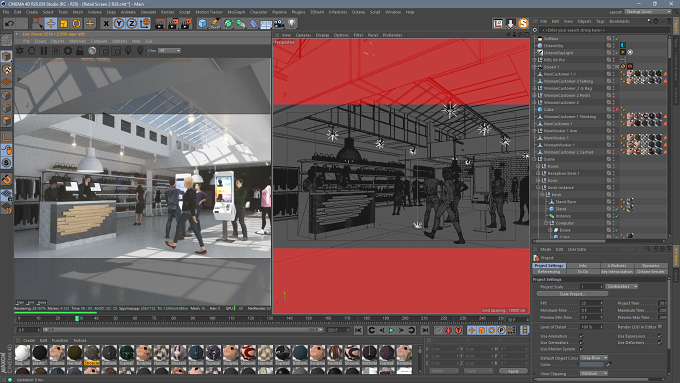Activate the Rotate tool
680x383 pixels.
pos(77,23)
